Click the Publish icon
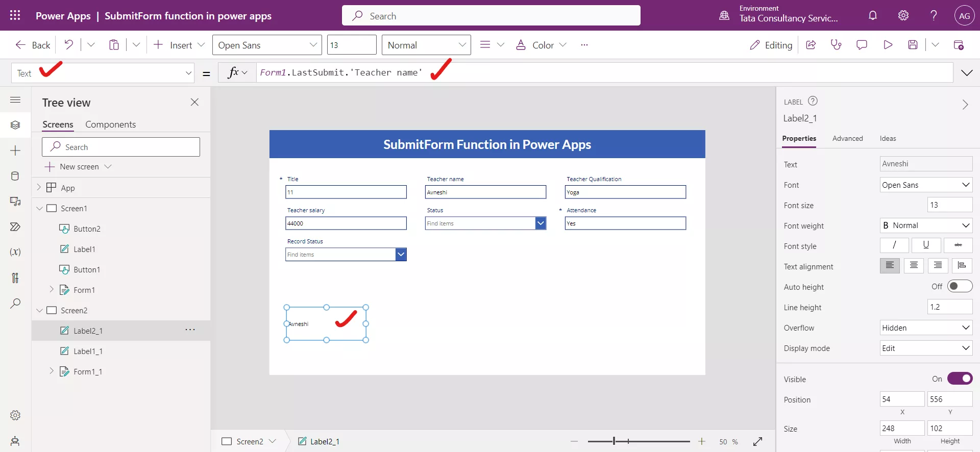Screen dimensions: 980x452 (959, 45)
